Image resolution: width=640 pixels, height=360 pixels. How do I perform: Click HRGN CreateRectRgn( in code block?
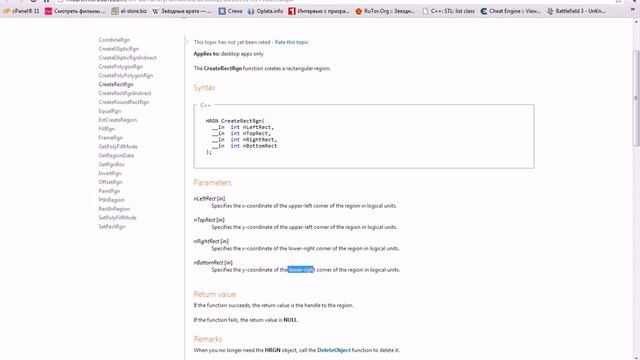(x=235, y=121)
